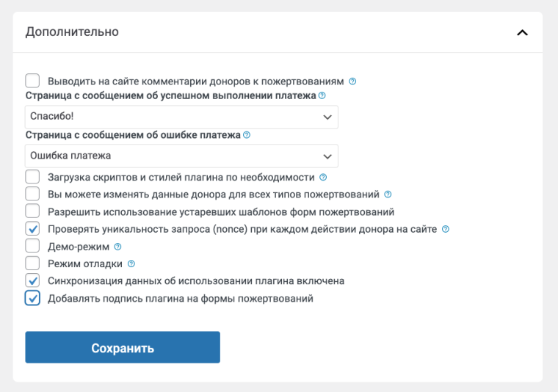Click help icon beside script loading option

(x=323, y=177)
